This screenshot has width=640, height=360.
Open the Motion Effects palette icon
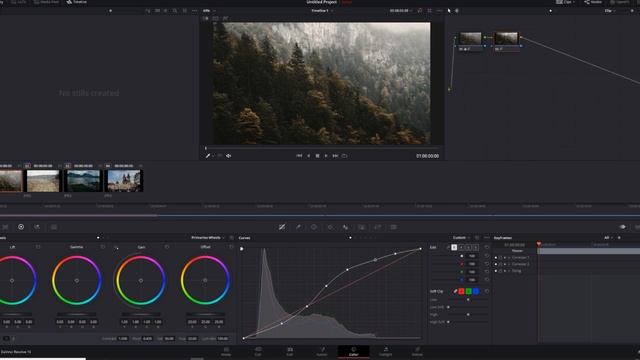pos(53,227)
